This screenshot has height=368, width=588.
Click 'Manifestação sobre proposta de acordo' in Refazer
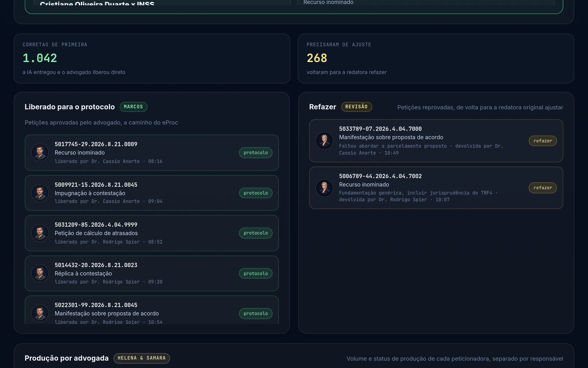(x=391, y=137)
